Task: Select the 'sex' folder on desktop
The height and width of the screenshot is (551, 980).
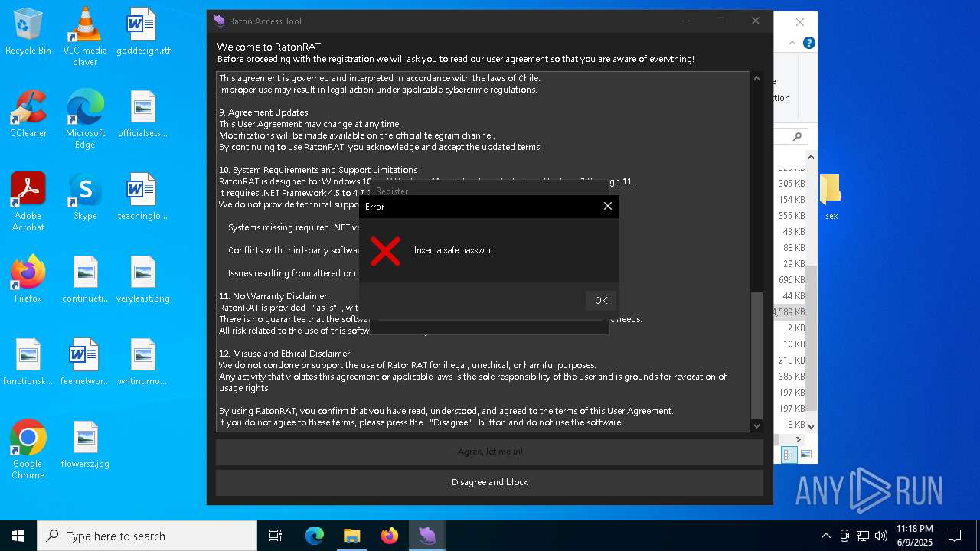Action: [x=831, y=197]
